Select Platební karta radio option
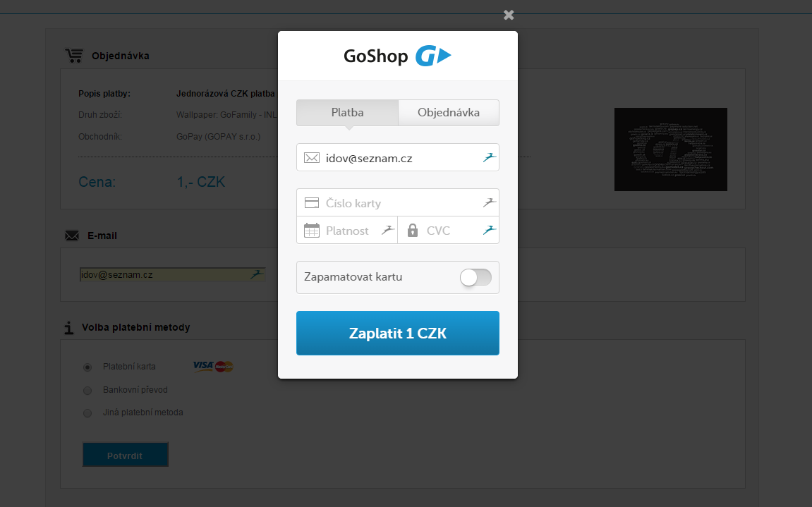812x507 pixels. [x=87, y=367]
